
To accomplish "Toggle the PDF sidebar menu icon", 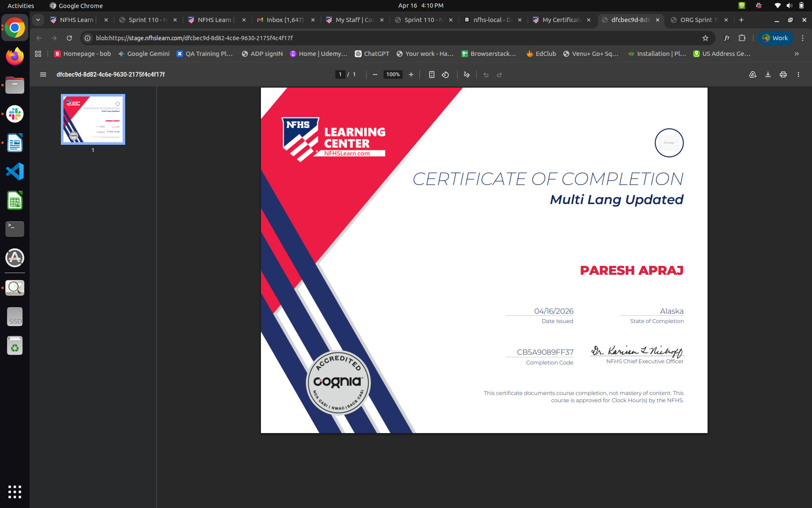I will (x=43, y=75).
